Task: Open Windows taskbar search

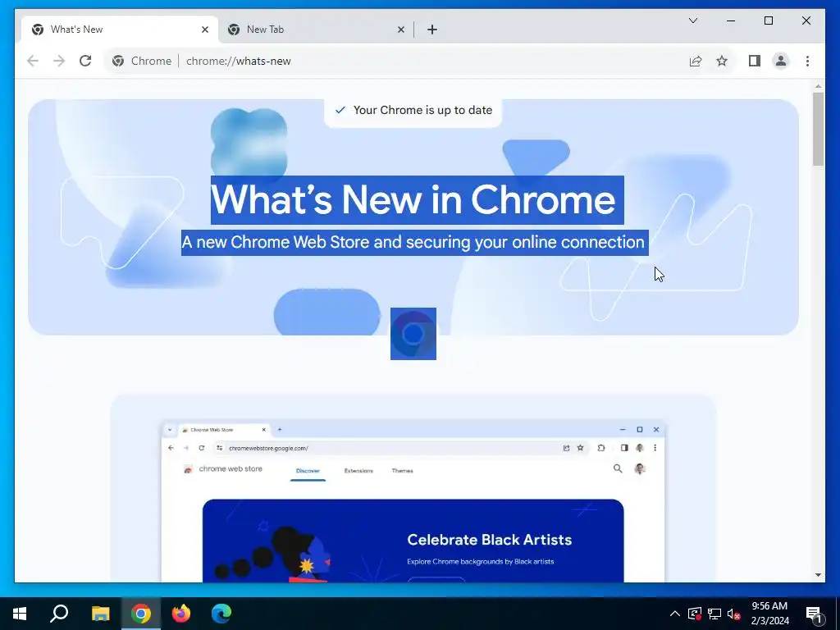Action: pos(59,614)
